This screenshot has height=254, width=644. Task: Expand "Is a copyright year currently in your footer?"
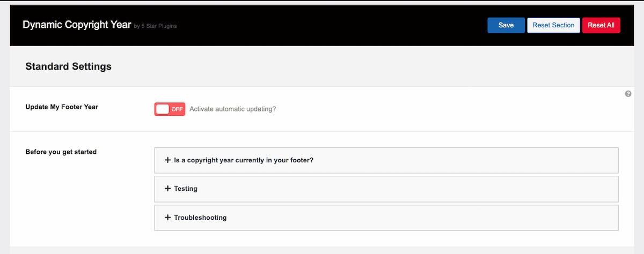[x=244, y=160]
